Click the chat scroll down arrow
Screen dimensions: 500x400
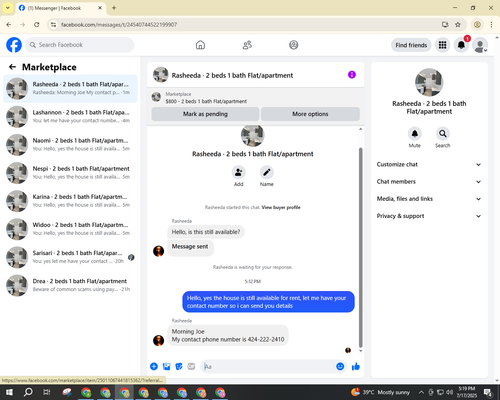360,351
